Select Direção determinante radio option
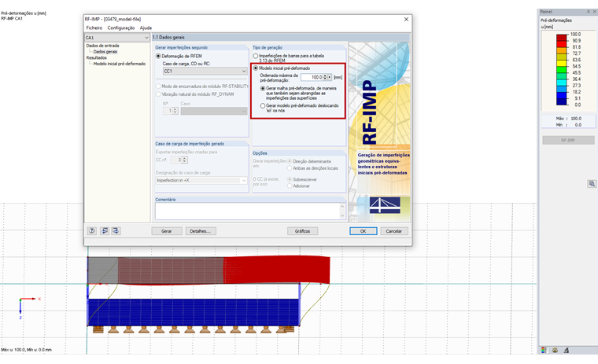The height and width of the screenshot is (364, 598). pos(290,162)
